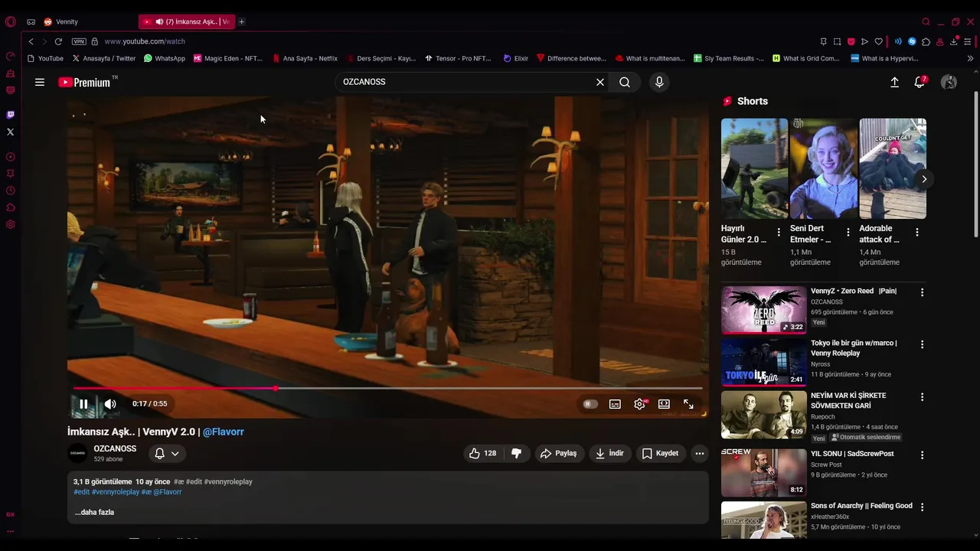The width and height of the screenshot is (980, 551).
Task: Go back with the browser back arrow
Action: [x=31, y=41]
